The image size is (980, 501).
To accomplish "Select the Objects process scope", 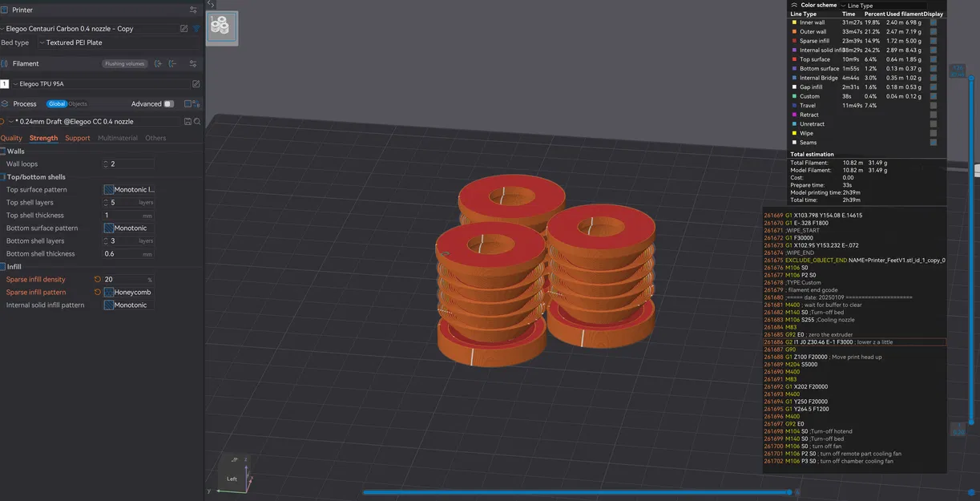I will [78, 103].
